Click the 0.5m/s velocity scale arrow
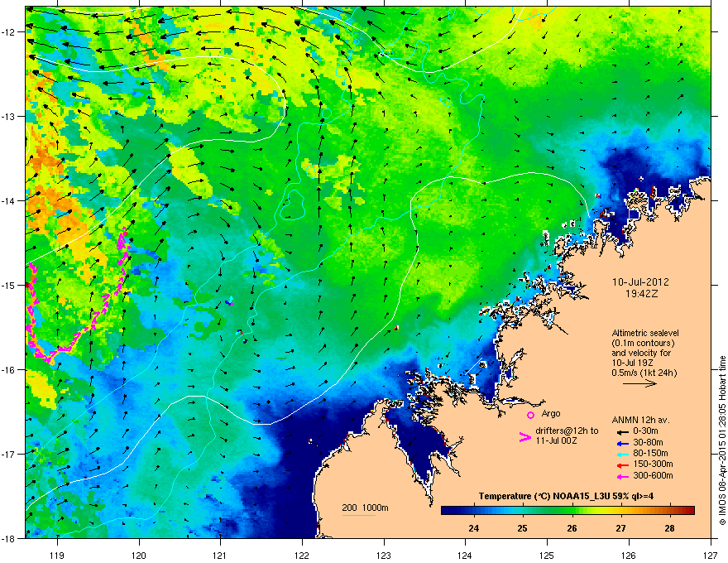 639,383
